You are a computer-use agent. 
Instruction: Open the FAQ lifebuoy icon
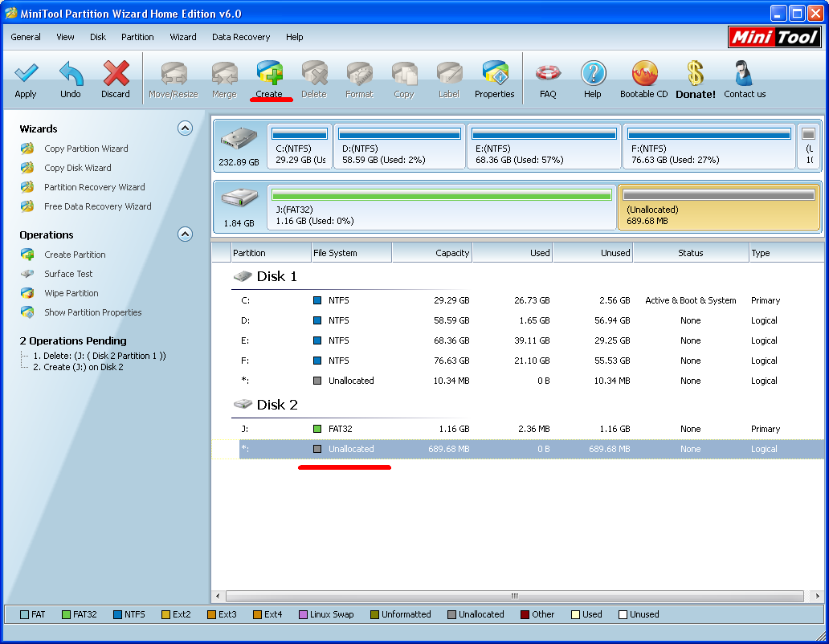pos(548,75)
